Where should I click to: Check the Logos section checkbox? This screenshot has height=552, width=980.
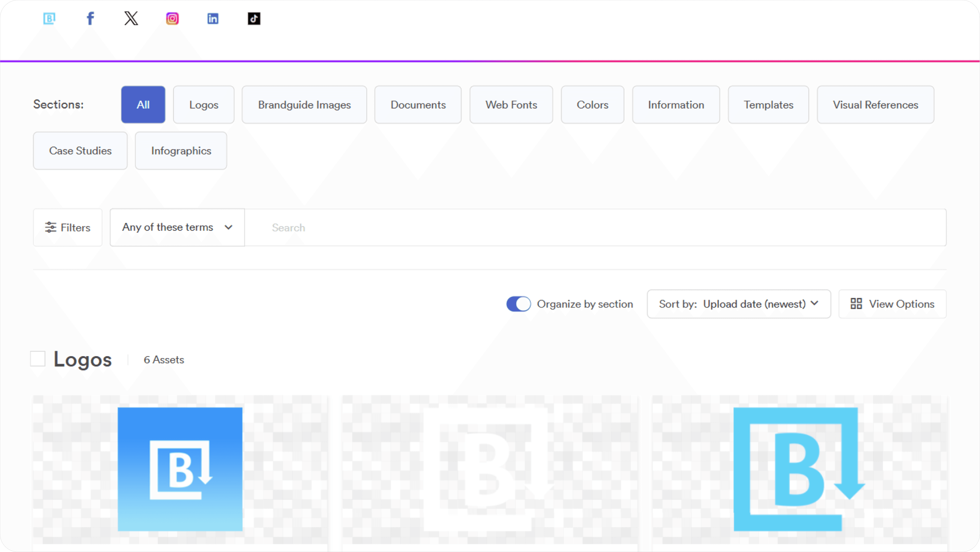tap(38, 359)
